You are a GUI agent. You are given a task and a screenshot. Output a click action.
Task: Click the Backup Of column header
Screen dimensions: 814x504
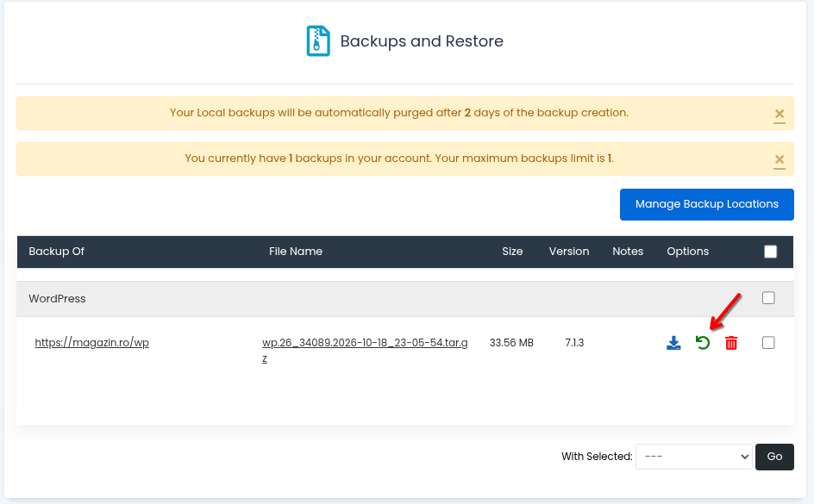coord(57,252)
